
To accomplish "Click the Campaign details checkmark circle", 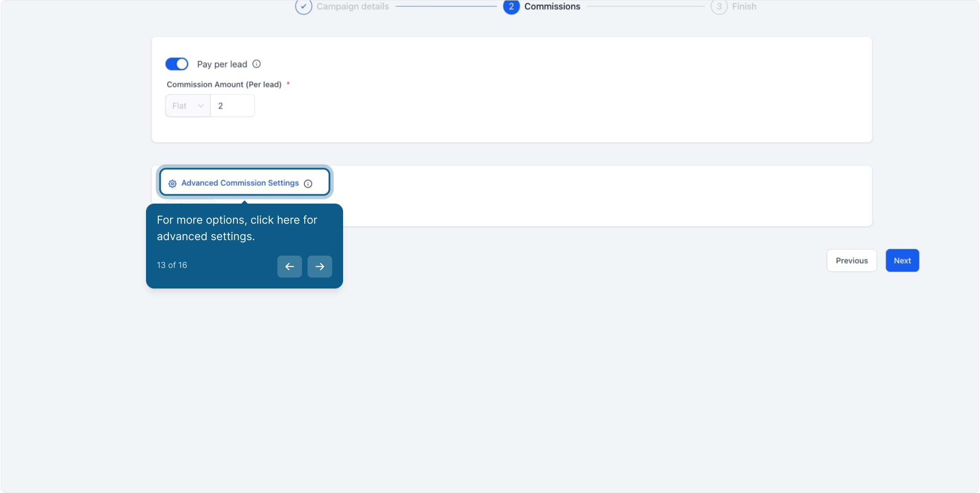I will pyautogui.click(x=303, y=6).
